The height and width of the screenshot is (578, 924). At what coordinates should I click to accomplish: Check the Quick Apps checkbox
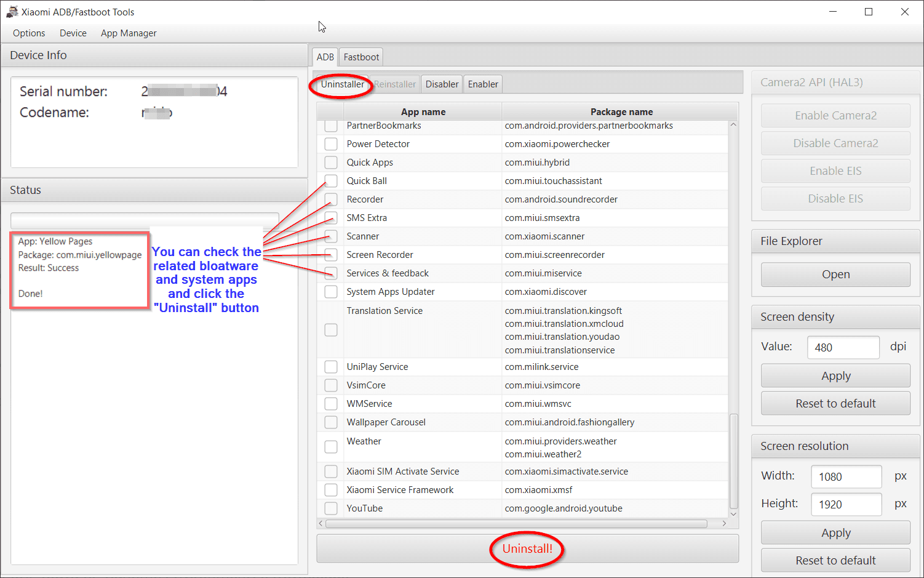[331, 163]
